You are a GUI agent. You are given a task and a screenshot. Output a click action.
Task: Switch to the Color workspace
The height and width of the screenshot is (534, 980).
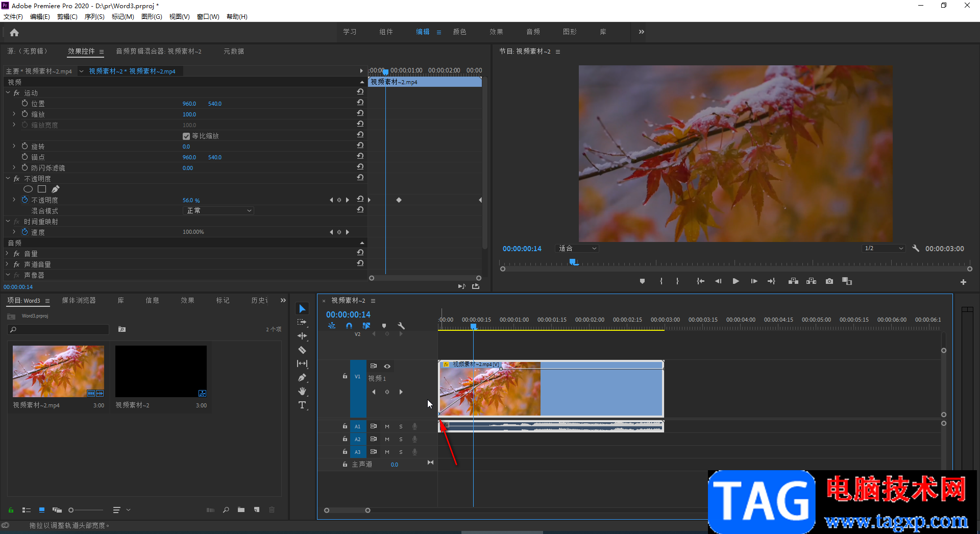[459, 32]
